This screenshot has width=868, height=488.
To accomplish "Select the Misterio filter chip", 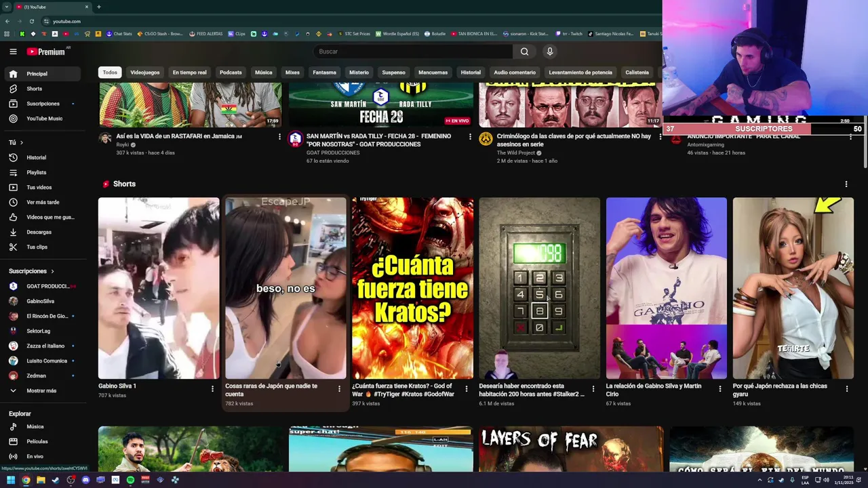I will click(x=359, y=73).
